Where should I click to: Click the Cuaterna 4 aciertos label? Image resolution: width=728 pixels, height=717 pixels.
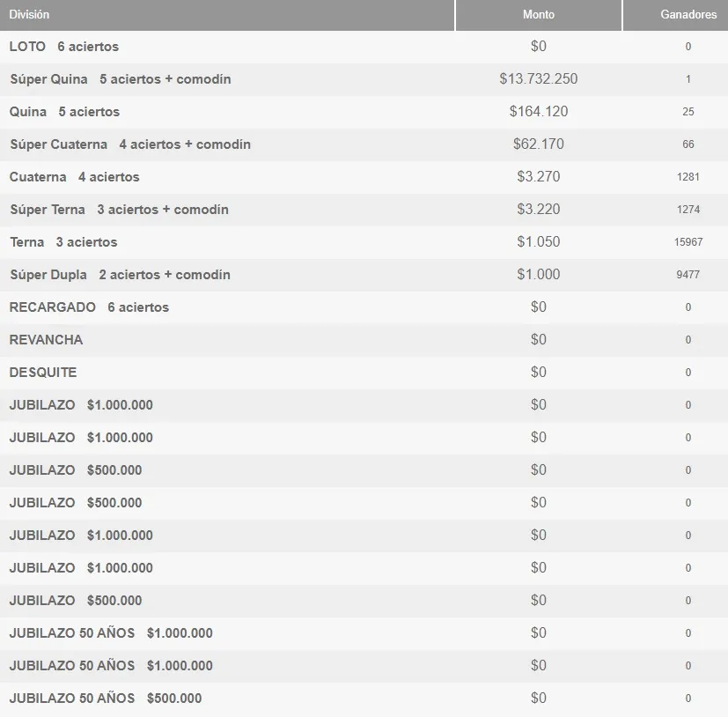coord(73,177)
